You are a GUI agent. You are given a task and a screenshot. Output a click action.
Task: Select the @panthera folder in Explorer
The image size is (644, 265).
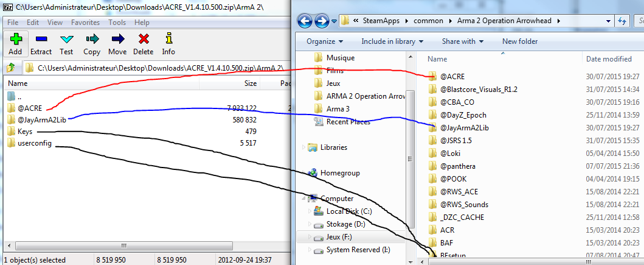[x=451, y=166]
